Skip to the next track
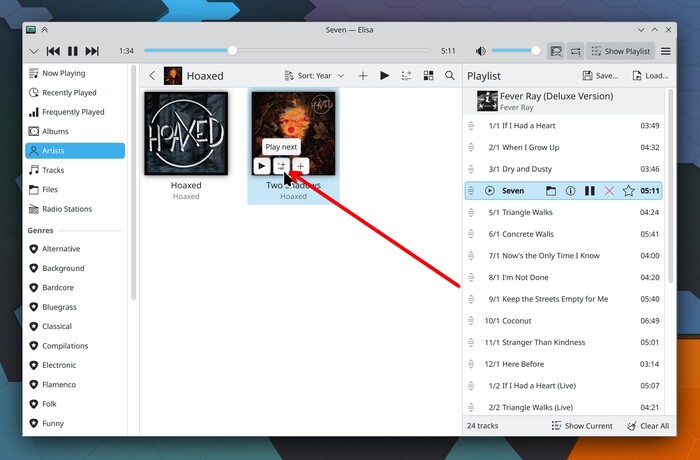The width and height of the screenshot is (700, 460). [92, 51]
